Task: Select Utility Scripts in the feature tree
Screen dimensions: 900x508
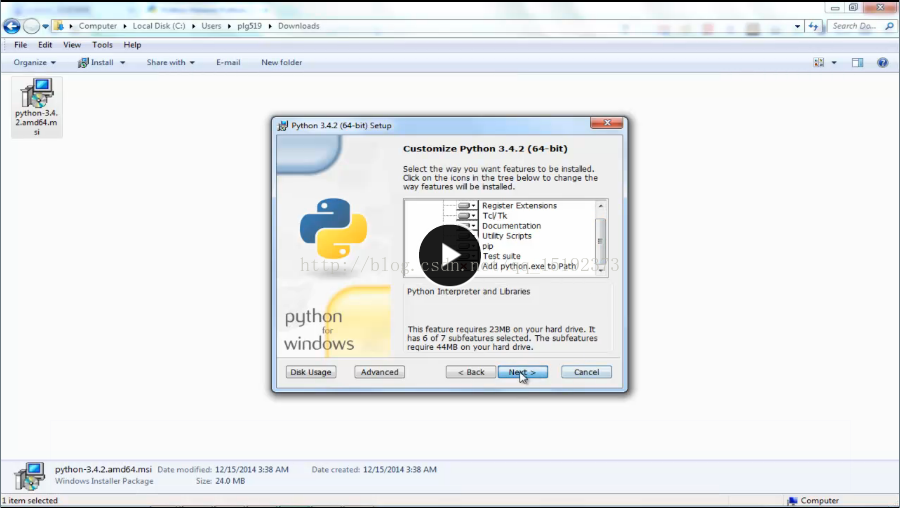Action: [x=507, y=236]
